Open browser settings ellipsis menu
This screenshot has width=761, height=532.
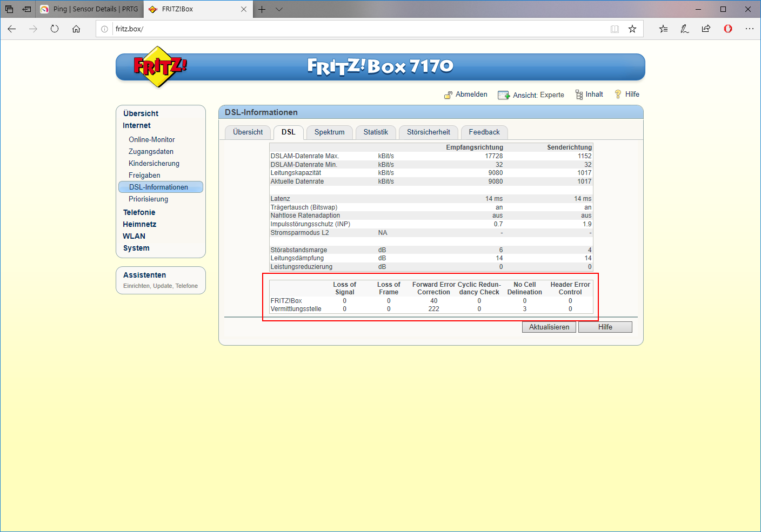click(749, 29)
